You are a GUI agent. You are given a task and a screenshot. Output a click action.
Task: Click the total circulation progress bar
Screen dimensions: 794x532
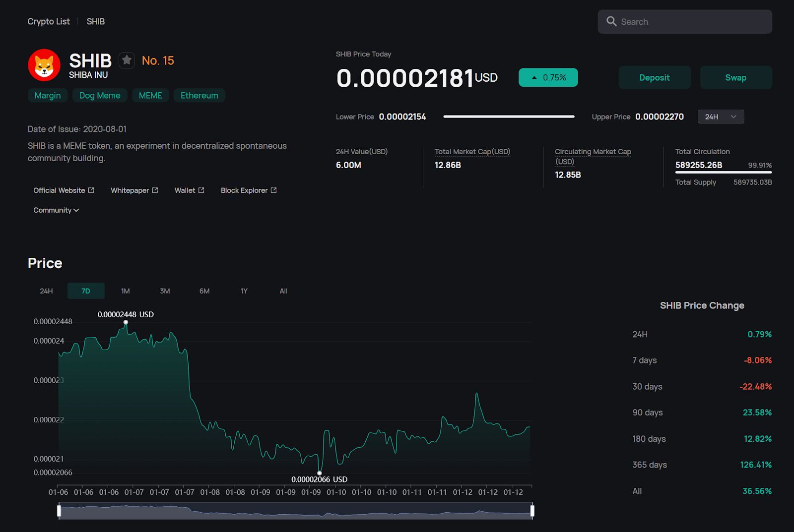click(x=724, y=172)
